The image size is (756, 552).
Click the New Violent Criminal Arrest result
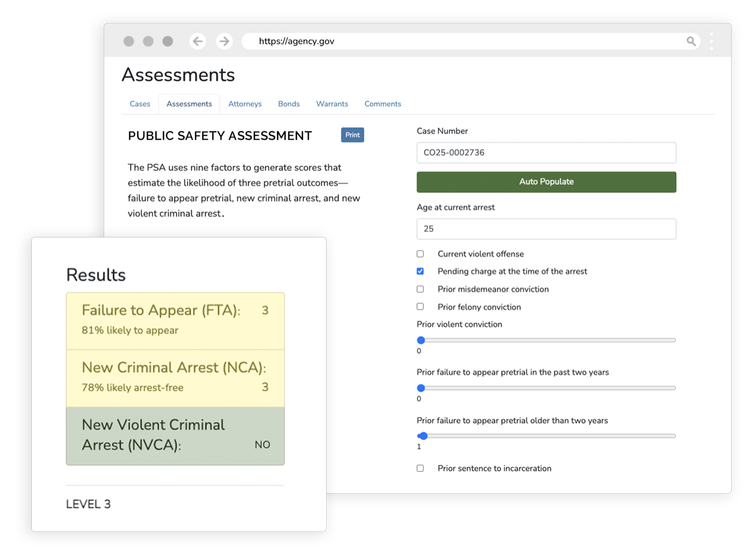point(175,436)
